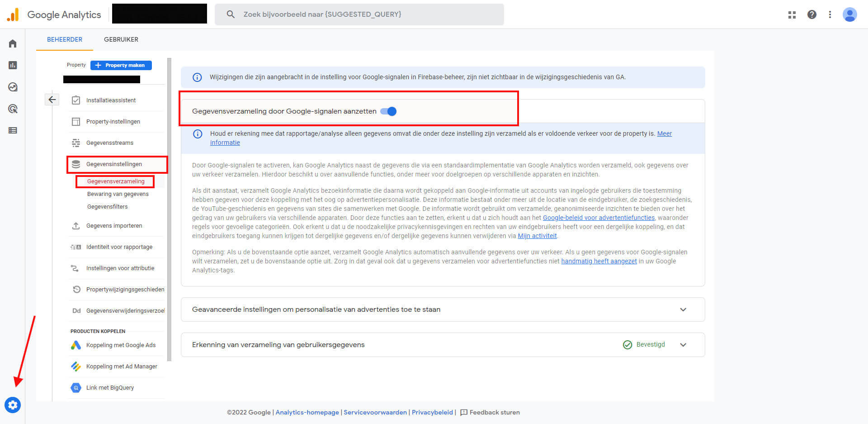Screen dimensions: 868x424
Task: Open the Advertising target icon
Action: tap(13, 109)
